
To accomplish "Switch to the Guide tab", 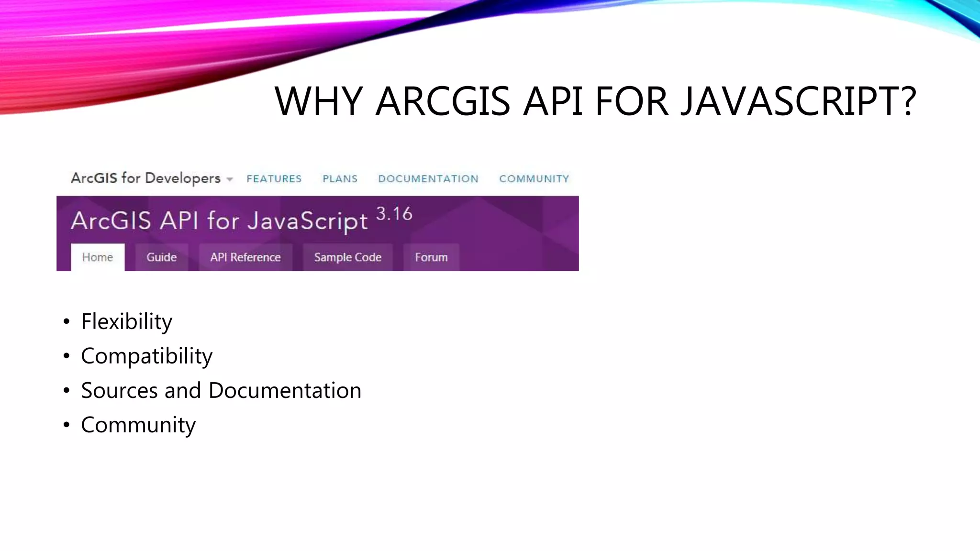I will [x=162, y=257].
